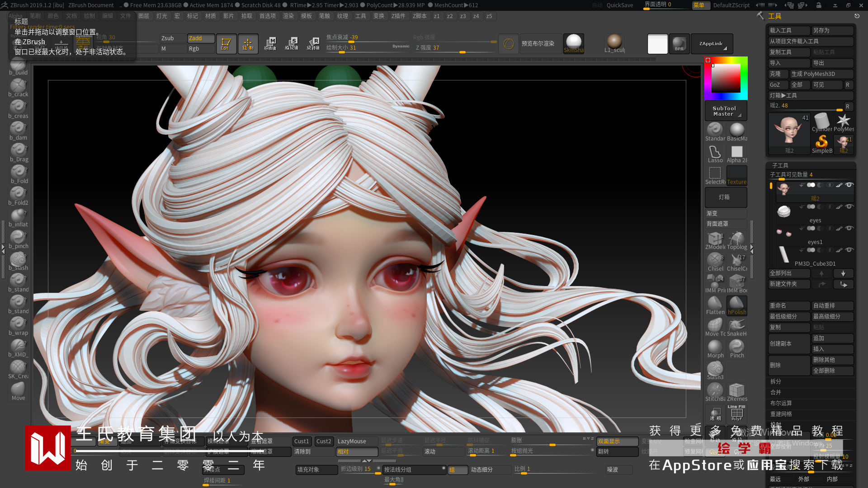Click the 生成 PolyMesh3D button
Screen dimensions: 868x488
[821, 74]
